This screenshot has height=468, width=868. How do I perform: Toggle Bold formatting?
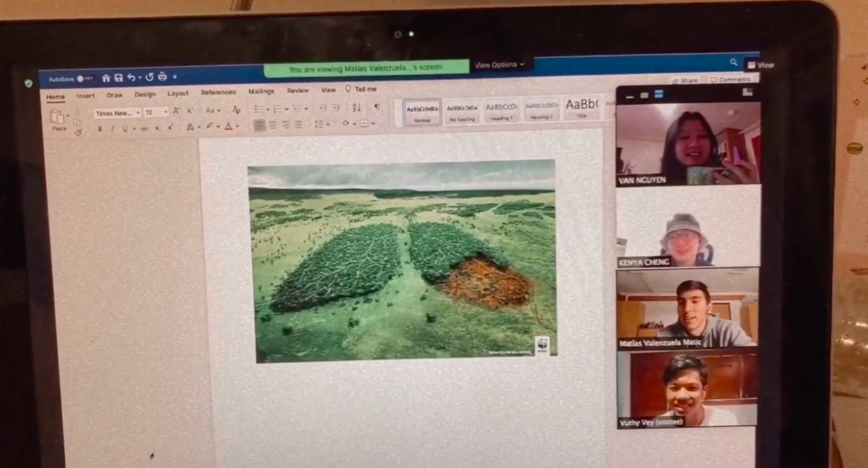100,128
